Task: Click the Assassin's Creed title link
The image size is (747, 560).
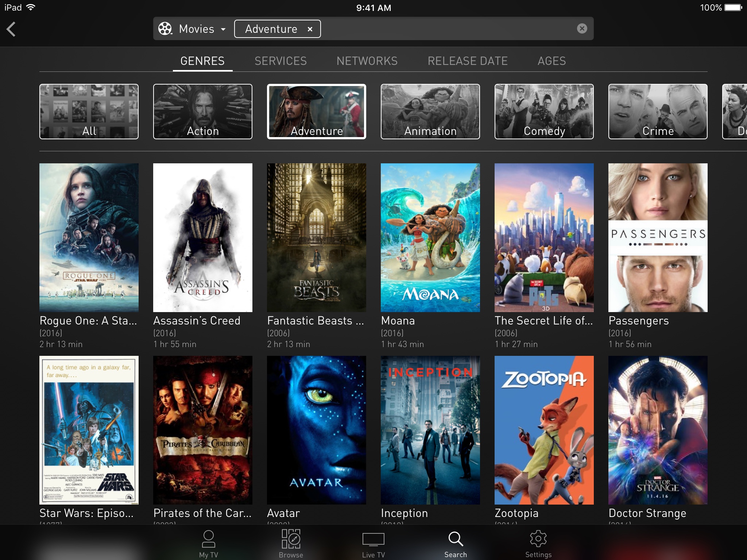Action: [x=197, y=320]
